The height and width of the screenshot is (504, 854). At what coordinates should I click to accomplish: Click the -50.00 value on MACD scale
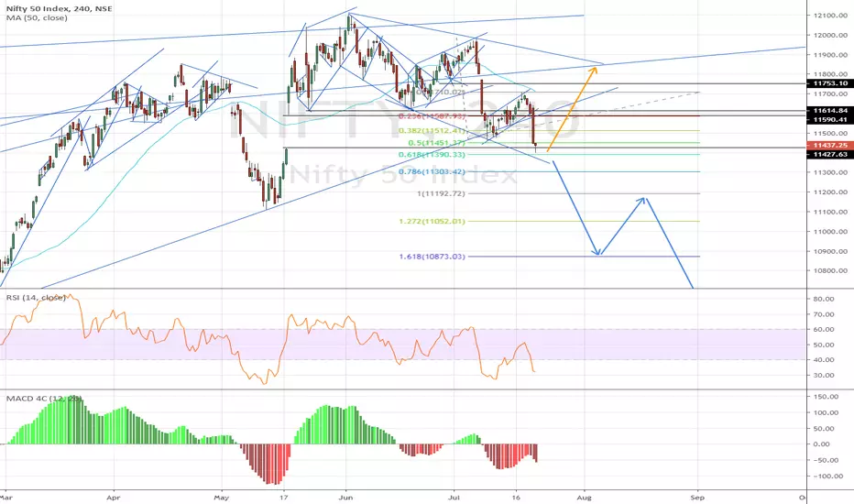(x=825, y=460)
